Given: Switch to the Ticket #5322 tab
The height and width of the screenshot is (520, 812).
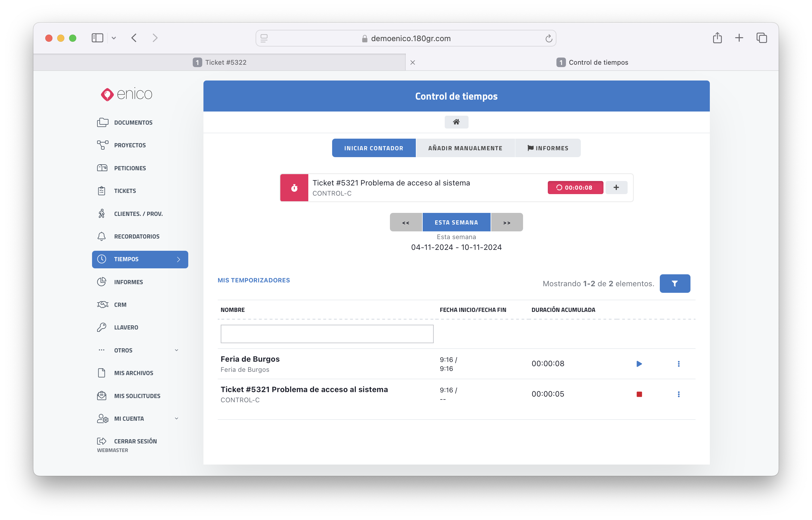Looking at the screenshot, I should (x=220, y=63).
